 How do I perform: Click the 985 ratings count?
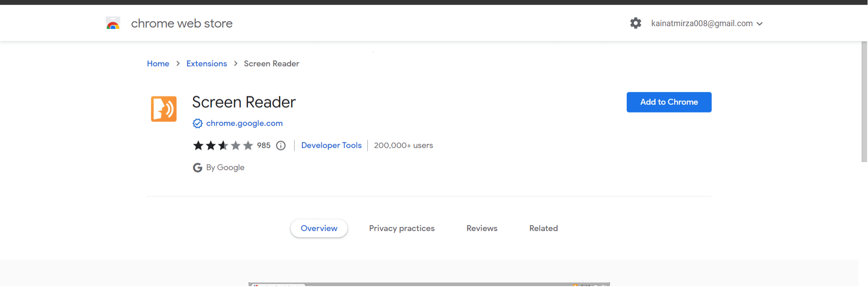[x=263, y=146]
